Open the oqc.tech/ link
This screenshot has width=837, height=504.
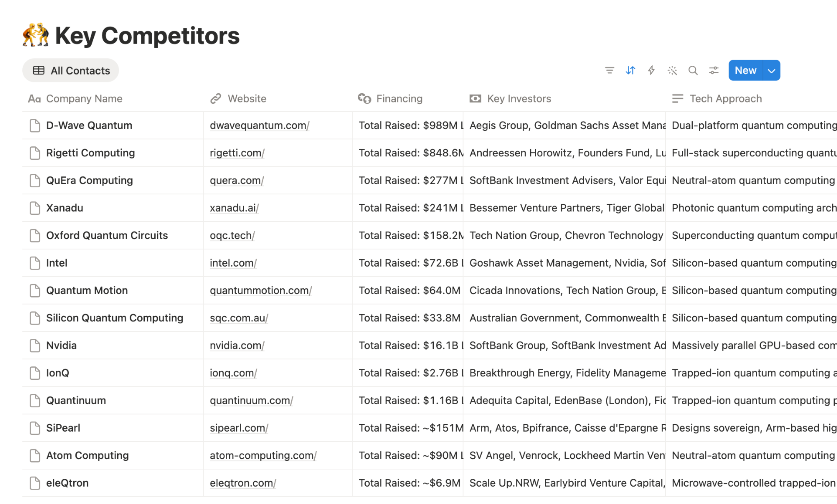point(232,235)
